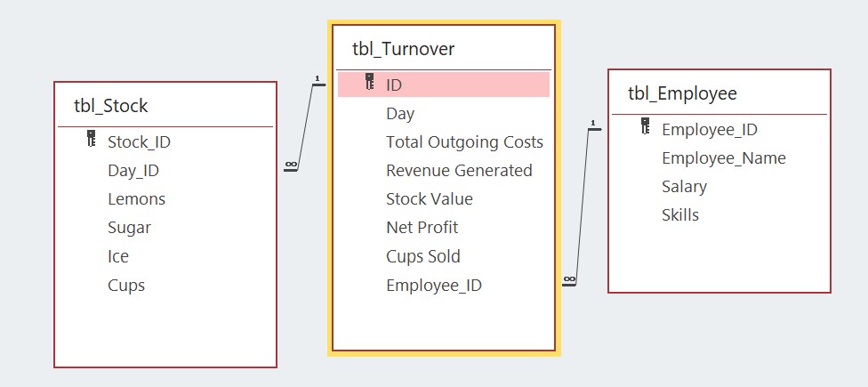The width and height of the screenshot is (868, 387).
Task: Click the key icon next to ID field
Action: [x=369, y=84]
